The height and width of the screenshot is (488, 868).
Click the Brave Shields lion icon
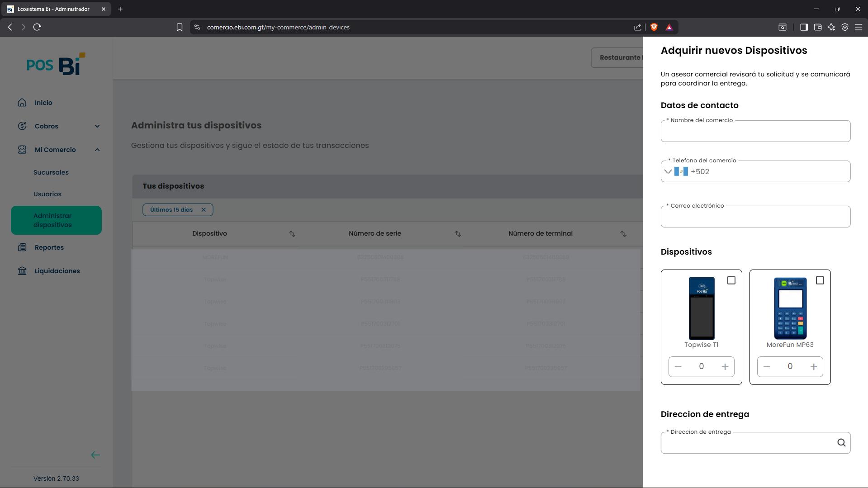[654, 27]
